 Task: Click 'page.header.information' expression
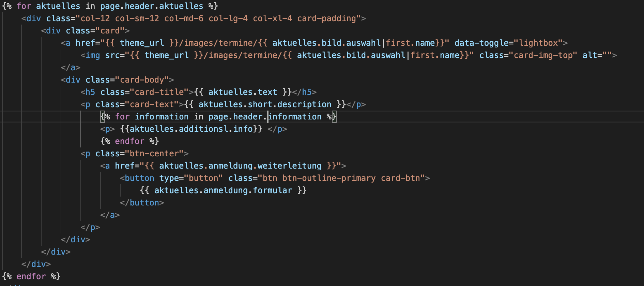[265, 117]
